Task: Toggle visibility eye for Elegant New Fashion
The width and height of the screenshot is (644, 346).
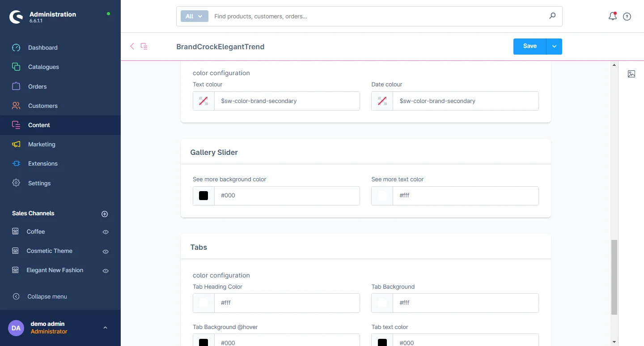Action: pyautogui.click(x=106, y=271)
